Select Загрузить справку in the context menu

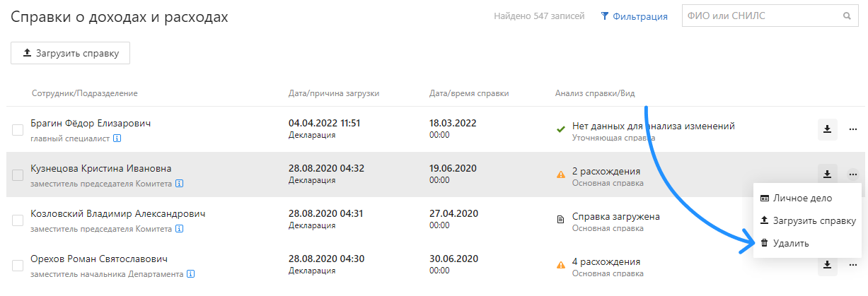pyautogui.click(x=807, y=220)
